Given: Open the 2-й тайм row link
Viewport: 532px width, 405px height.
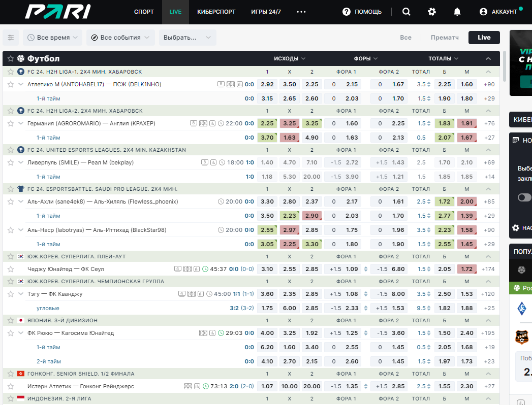Looking at the screenshot, I should pyautogui.click(x=48, y=361).
